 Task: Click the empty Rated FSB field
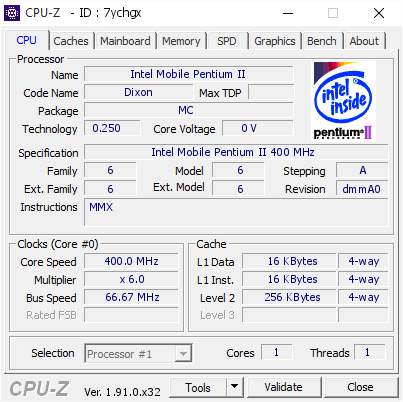coord(131,315)
